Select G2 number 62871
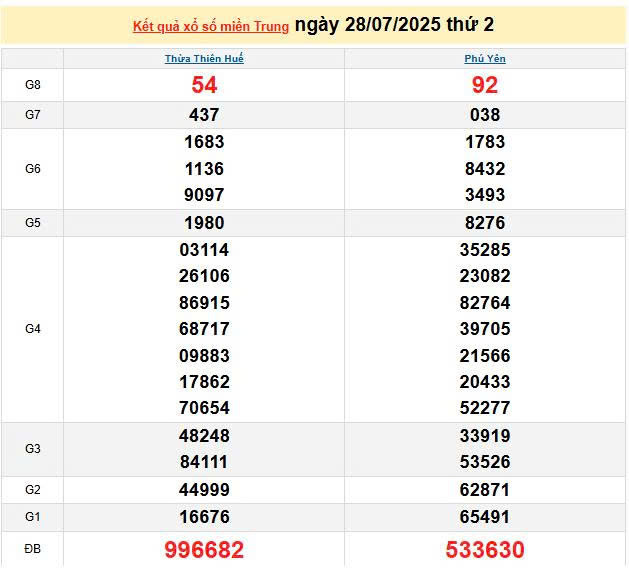The image size is (629, 578). pos(485,490)
